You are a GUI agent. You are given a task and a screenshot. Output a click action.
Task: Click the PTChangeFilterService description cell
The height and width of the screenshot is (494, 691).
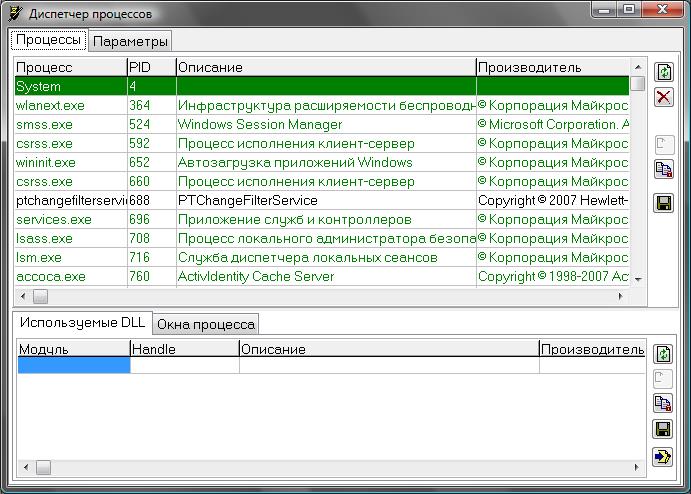click(x=326, y=200)
